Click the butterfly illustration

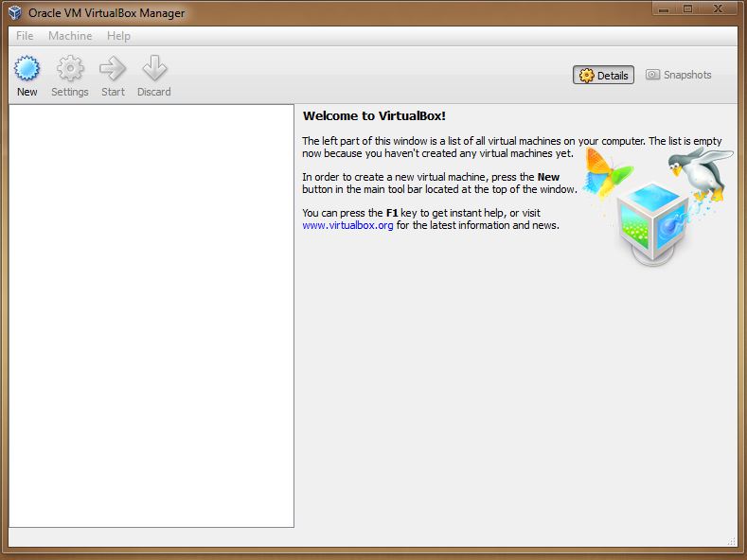click(606, 171)
